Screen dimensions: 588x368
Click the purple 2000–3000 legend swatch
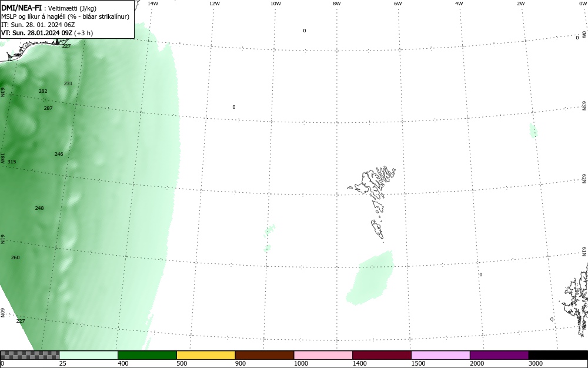[499, 355]
